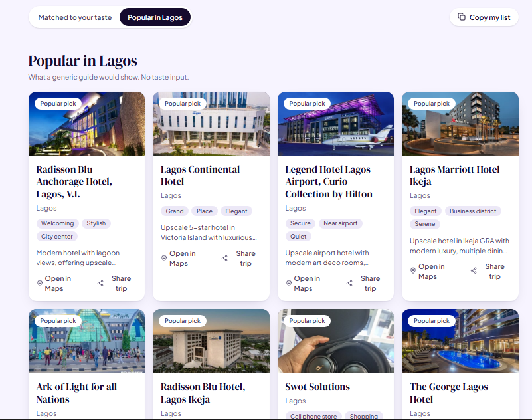The height and width of the screenshot is (420, 532).
Task: Click the Elegant tag on Lagos Continental Hotel
Action: click(x=236, y=211)
